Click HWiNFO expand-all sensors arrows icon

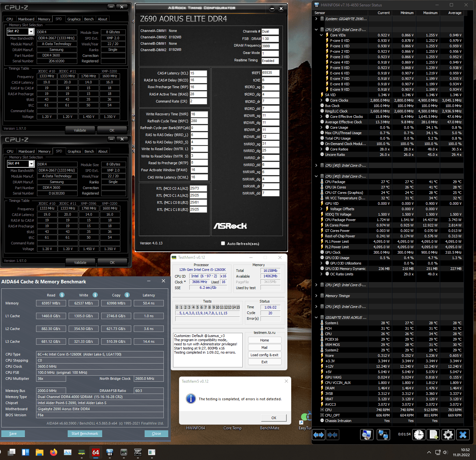[x=319, y=435]
